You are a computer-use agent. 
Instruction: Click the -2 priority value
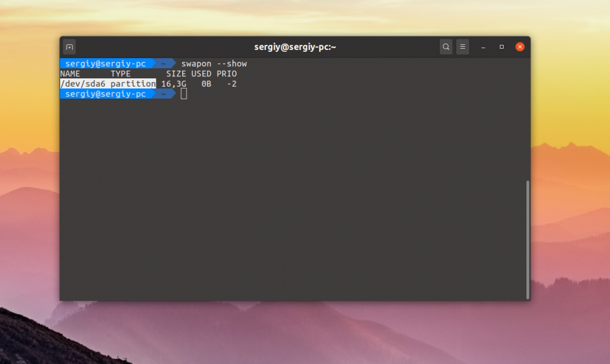click(232, 84)
